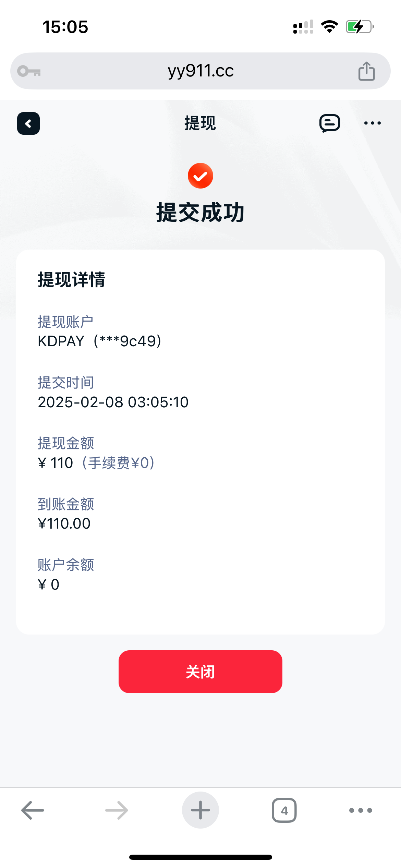Image resolution: width=401 pixels, height=868 pixels.
Task: Tap the KDPAY (***9c49) account text
Action: pos(99,341)
